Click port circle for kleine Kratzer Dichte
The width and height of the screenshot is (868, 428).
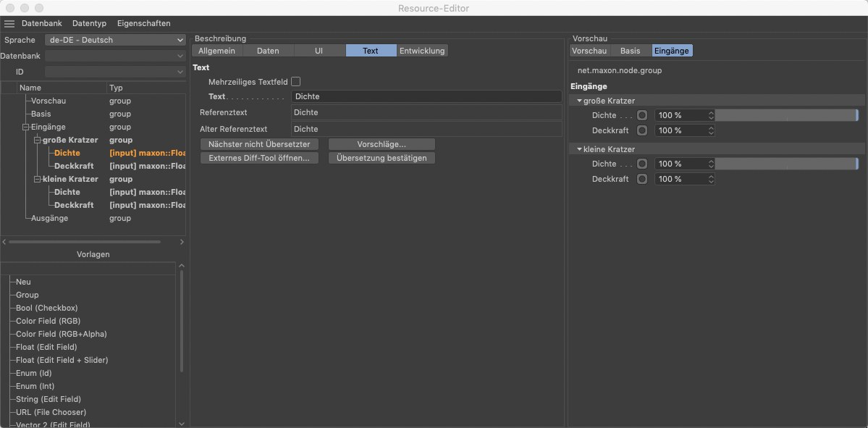coord(642,164)
